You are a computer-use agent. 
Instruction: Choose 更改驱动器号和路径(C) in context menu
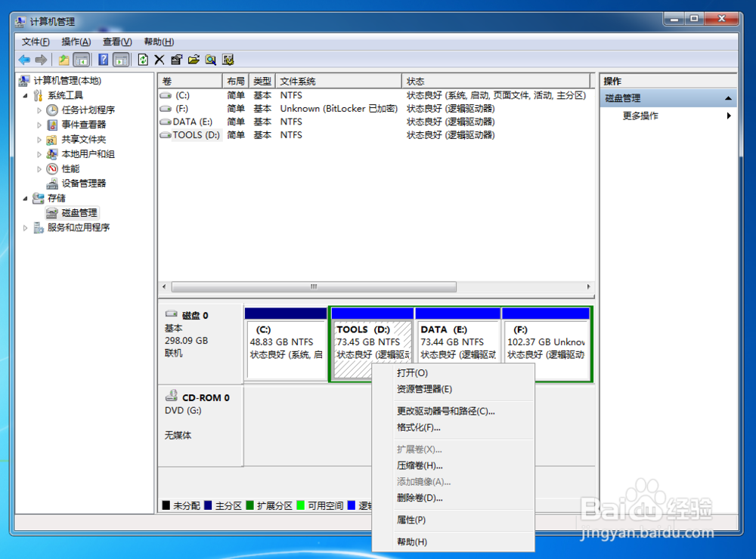tap(453, 411)
